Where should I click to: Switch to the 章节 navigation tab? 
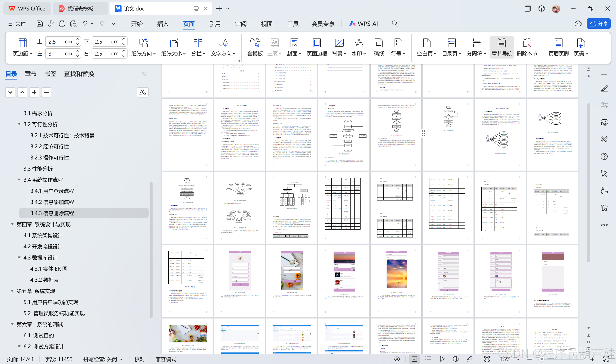click(31, 74)
